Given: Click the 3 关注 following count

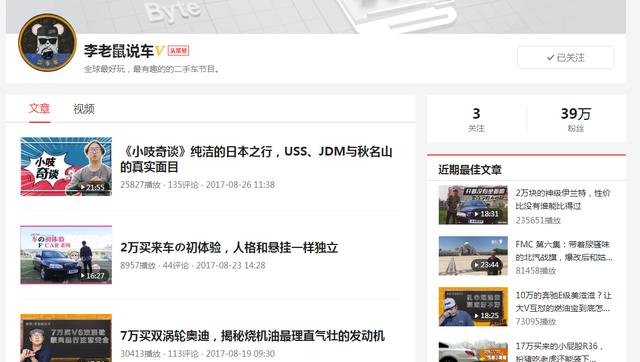Looking at the screenshot, I should tap(476, 119).
